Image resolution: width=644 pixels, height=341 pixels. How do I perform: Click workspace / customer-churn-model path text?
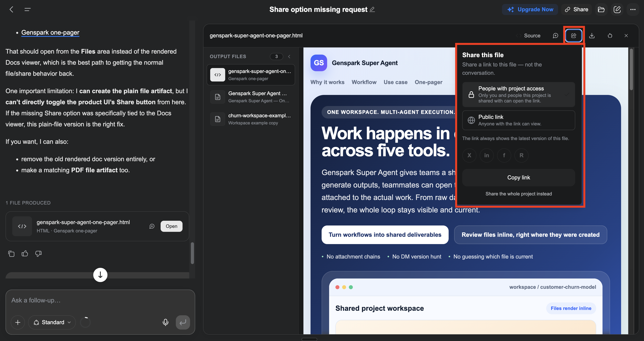pyautogui.click(x=553, y=287)
